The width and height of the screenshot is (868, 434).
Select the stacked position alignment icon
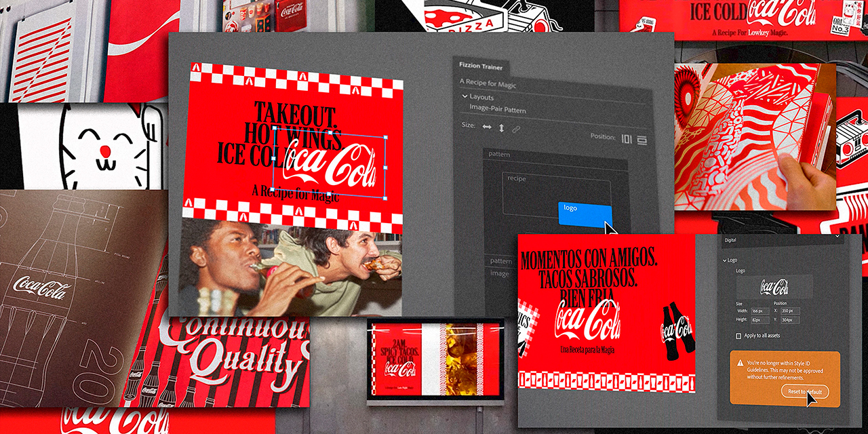[x=642, y=140]
